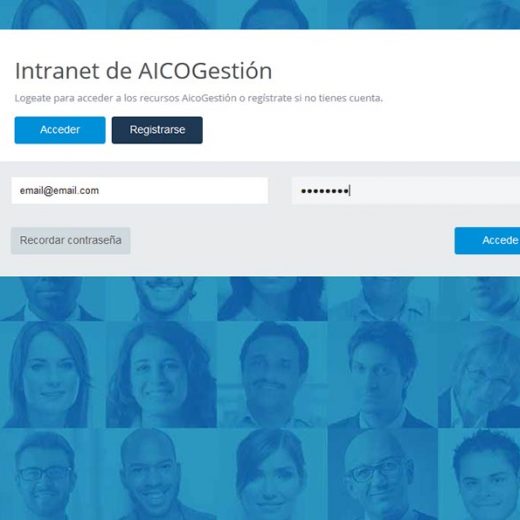Image resolution: width=520 pixels, height=520 pixels.
Task: Click portrait of woman with short dark bob
Action: click(273, 474)
